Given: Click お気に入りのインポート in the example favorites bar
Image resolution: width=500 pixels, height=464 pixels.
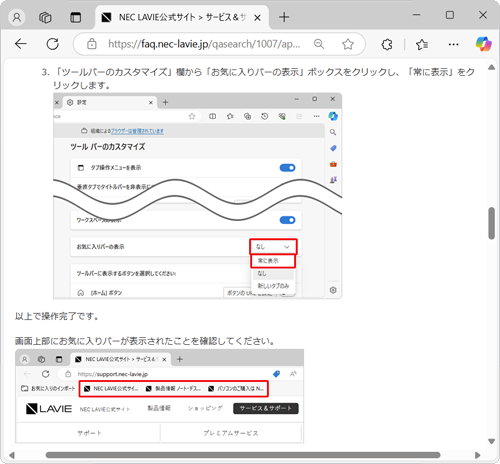Looking at the screenshot, I should coord(48,389).
